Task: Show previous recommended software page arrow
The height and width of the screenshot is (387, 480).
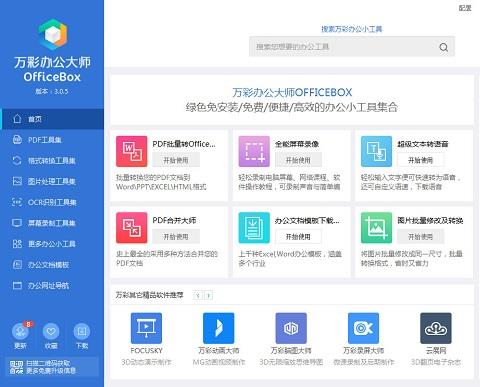Action: (198, 295)
